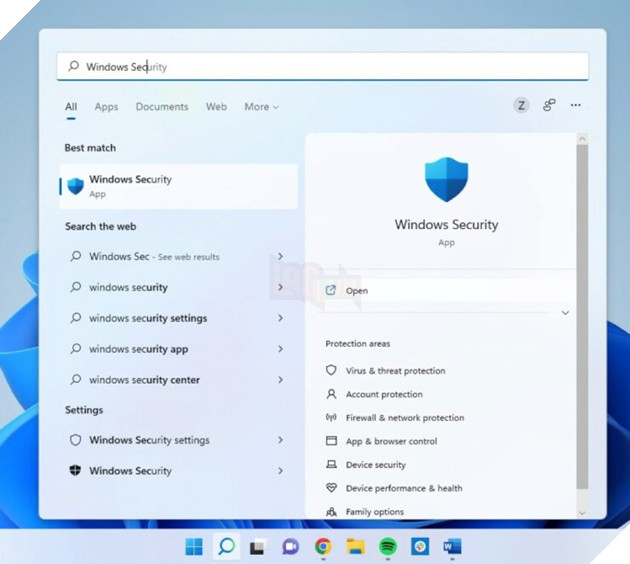Screen dimensions: 630x564
Task: Click the Z user account avatar
Action: point(522,106)
